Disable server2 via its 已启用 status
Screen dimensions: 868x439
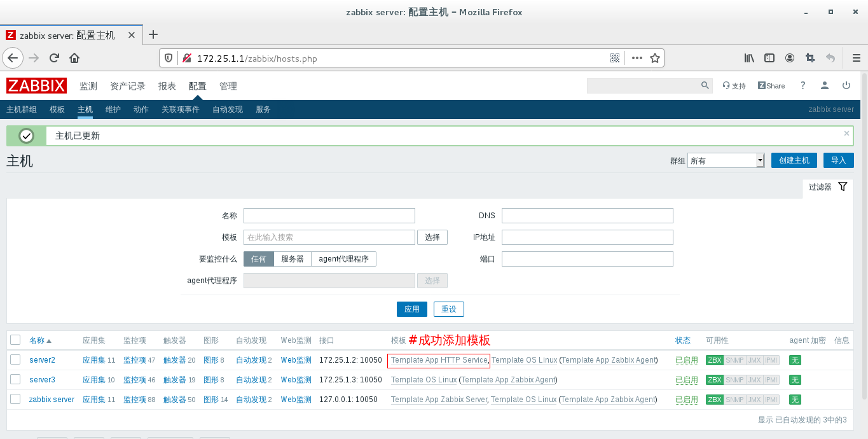[687, 360]
